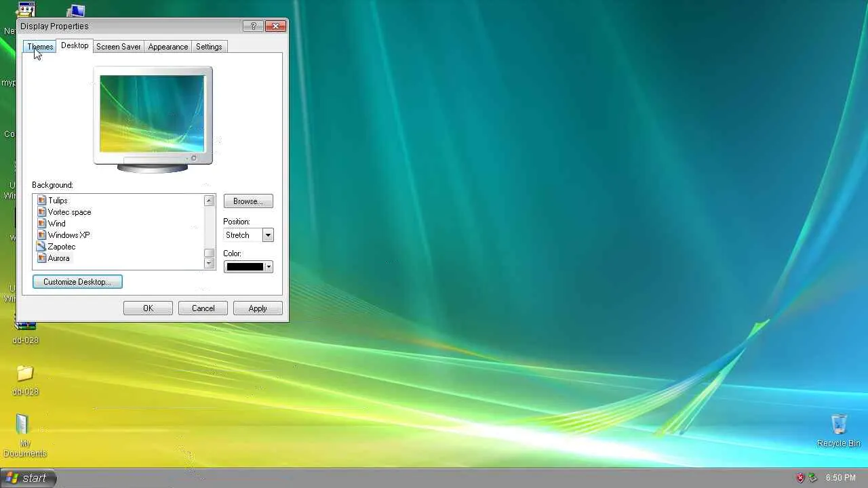This screenshot has height=488, width=868.
Task: Switch to the Themes tab
Action: point(40,47)
